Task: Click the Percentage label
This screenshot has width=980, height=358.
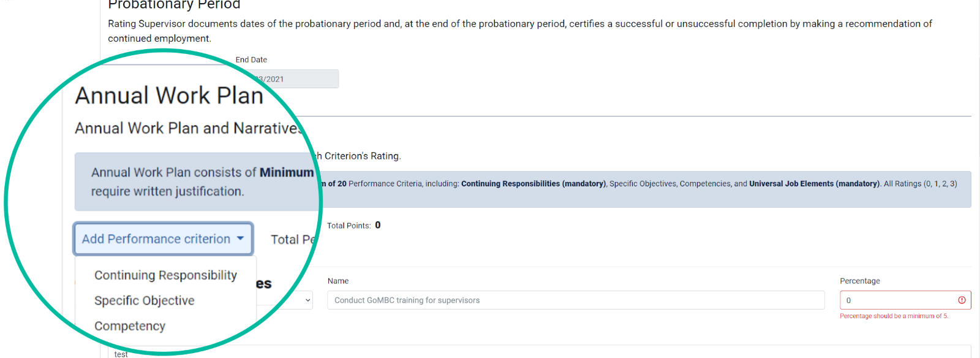Action: pyautogui.click(x=860, y=281)
